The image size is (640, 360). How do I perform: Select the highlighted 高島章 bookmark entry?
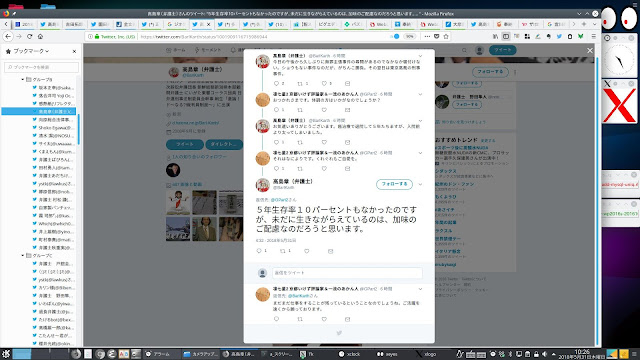point(39,111)
